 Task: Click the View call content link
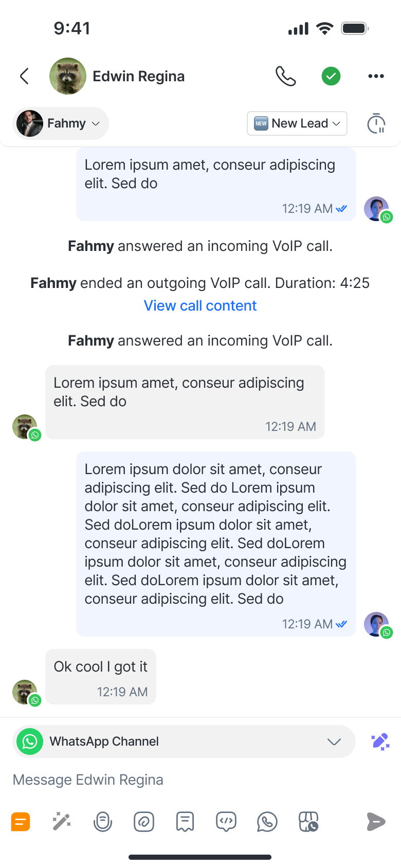tap(200, 305)
